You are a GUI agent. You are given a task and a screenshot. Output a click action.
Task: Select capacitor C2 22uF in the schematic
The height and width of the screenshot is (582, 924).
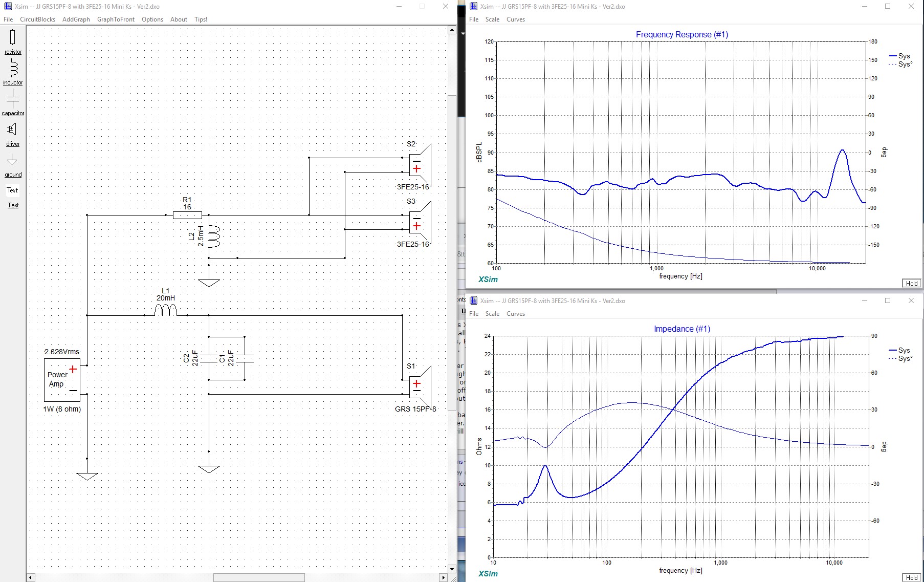(209, 358)
